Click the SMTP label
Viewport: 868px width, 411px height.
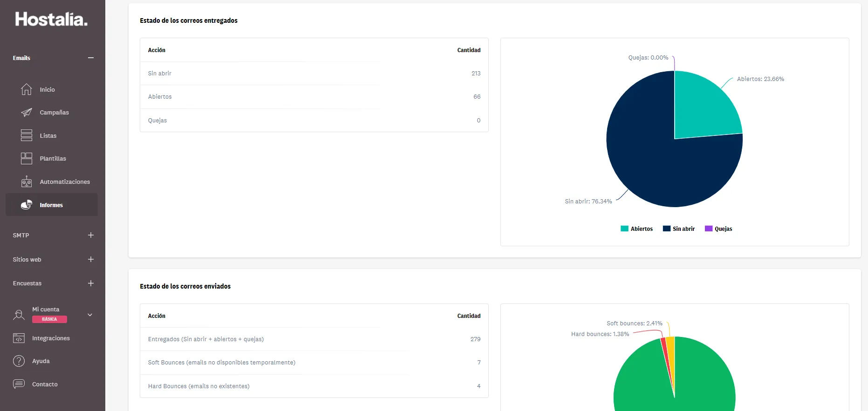point(21,235)
